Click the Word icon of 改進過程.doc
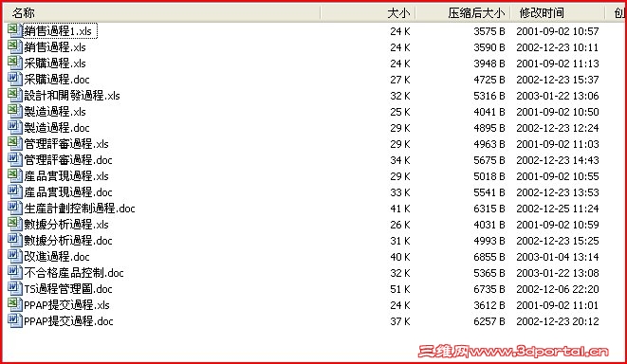The height and width of the screenshot is (364, 627). pyautogui.click(x=15, y=256)
